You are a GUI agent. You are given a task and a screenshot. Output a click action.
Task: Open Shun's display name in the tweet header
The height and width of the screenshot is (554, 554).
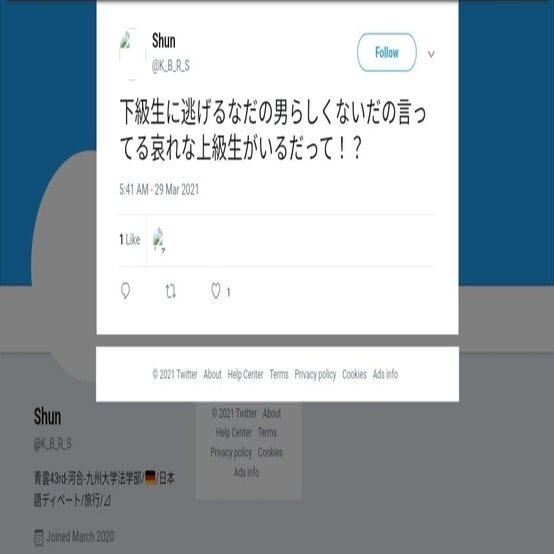pos(164,41)
